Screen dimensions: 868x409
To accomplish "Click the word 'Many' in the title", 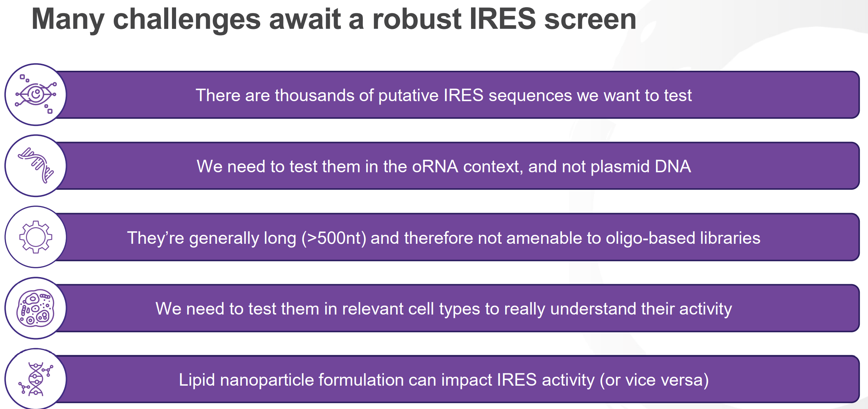I will click(x=68, y=19).
